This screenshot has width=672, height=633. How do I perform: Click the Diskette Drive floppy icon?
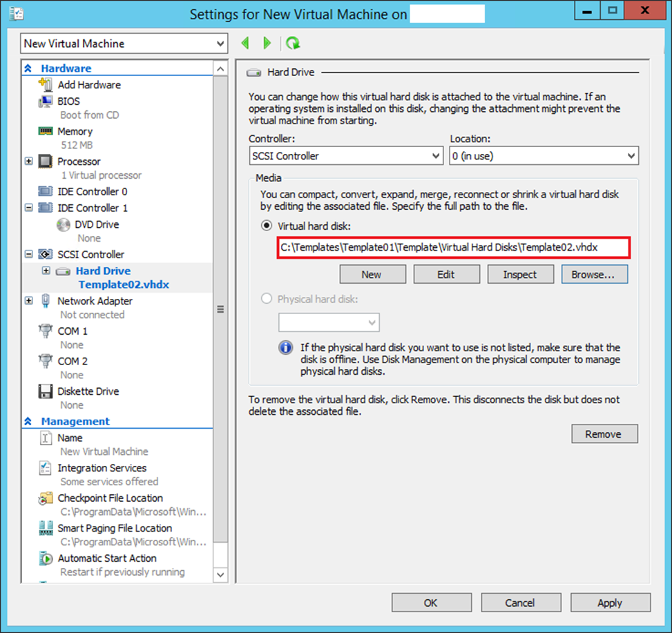[46, 391]
